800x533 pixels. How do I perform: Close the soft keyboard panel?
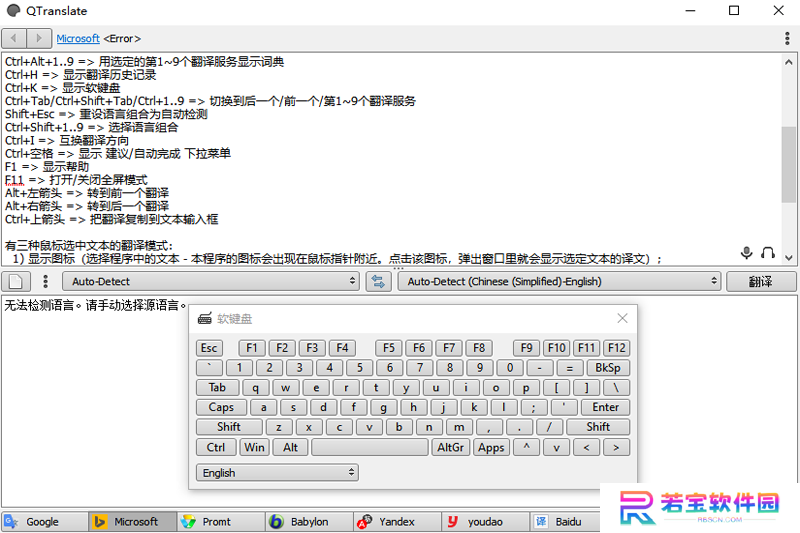(622, 318)
